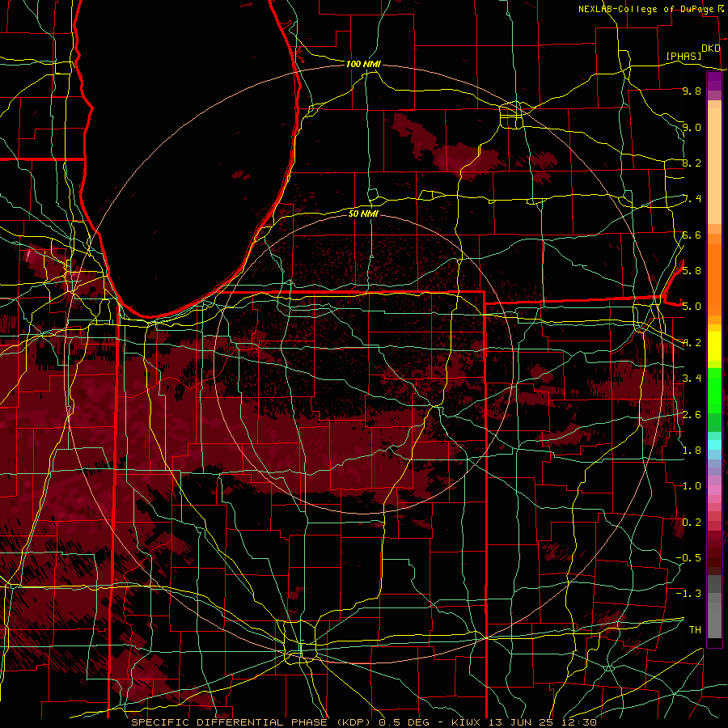Click the dark orange band of color scale
The height and width of the screenshot is (728, 728).
point(714,278)
